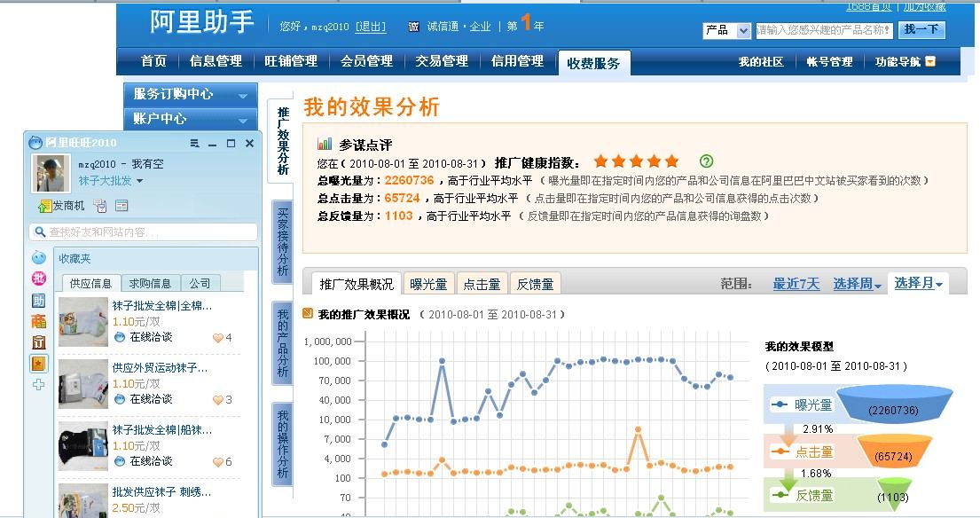The image size is (980, 518).
Task: Click the heart icon showing 4 favorites
Action: pyautogui.click(x=218, y=338)
